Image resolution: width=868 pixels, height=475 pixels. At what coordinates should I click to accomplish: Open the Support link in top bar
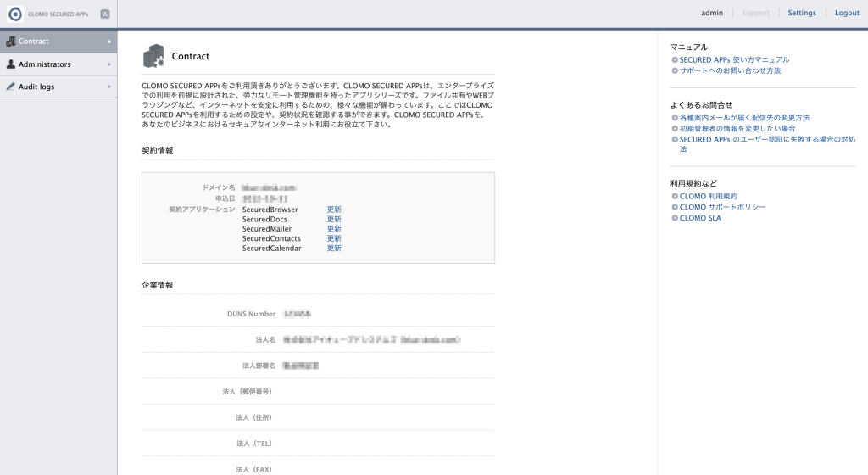(755, 13)
